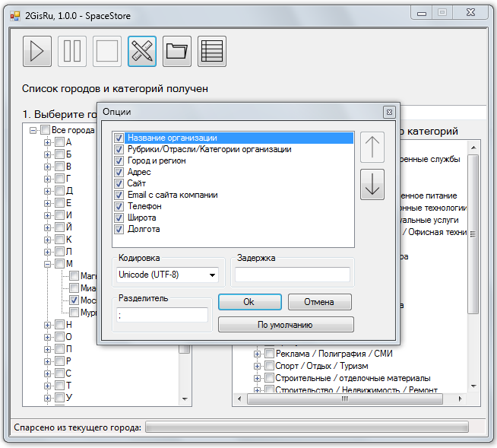The image size is (497, 448).
Task: Open the table list view icon
Action: (x=212, y=52)
